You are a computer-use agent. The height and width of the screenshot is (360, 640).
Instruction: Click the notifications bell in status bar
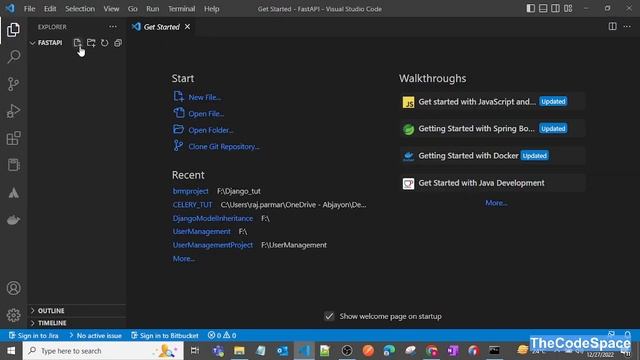pos(628,335)
